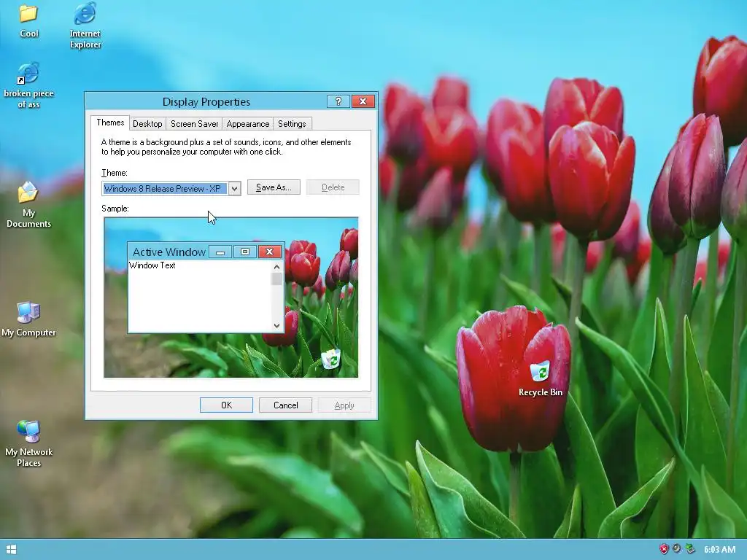Viewport: 747px width, 560px height.
Task: Click the theme sample preview image
Action: (x=231, y=297)
